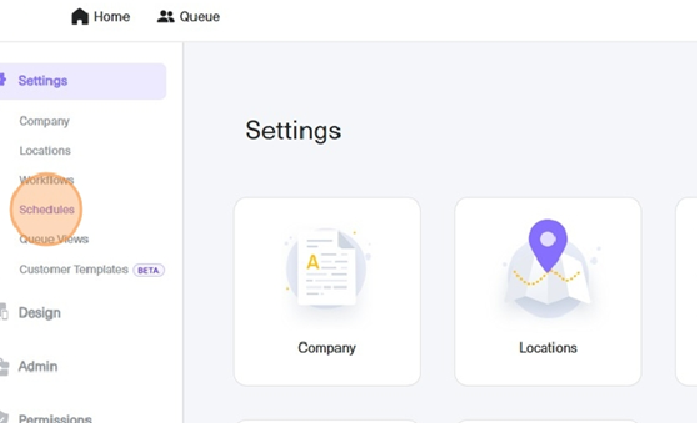Click the Company document illustration
The width and height of the screenshot is (697, 423).
pos(327,267)
